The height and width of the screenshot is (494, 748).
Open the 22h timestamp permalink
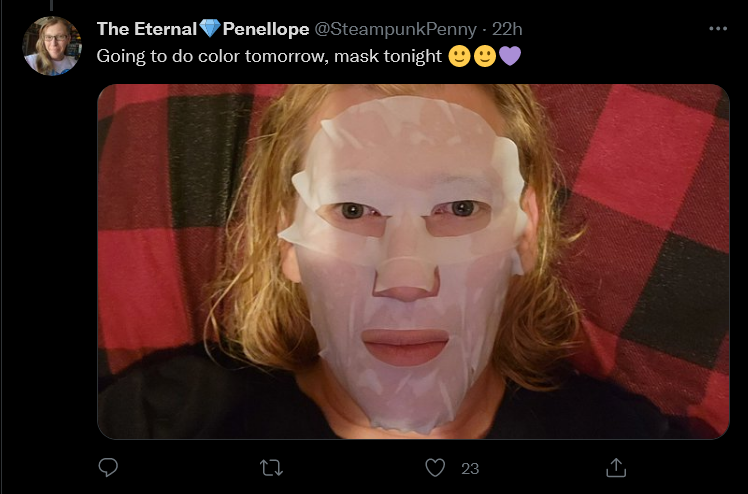point(507,30)
